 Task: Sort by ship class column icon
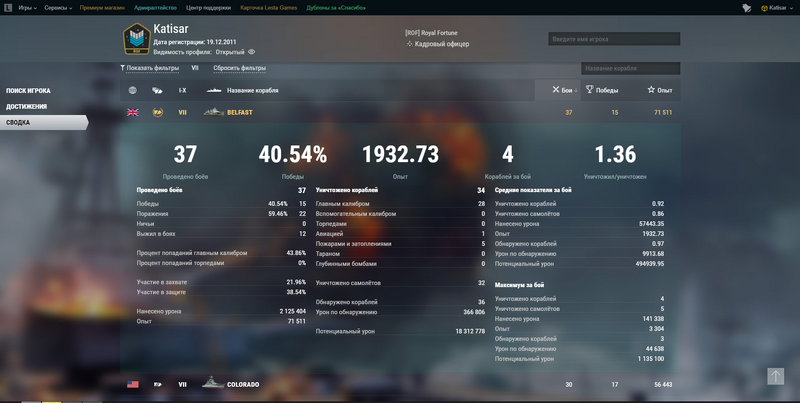[x=157, y=90]
